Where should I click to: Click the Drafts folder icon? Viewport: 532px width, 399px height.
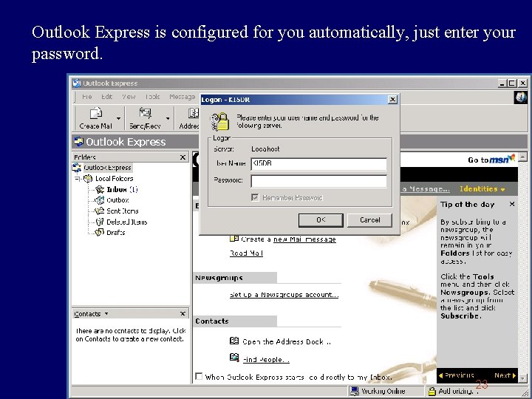point(100,233)
